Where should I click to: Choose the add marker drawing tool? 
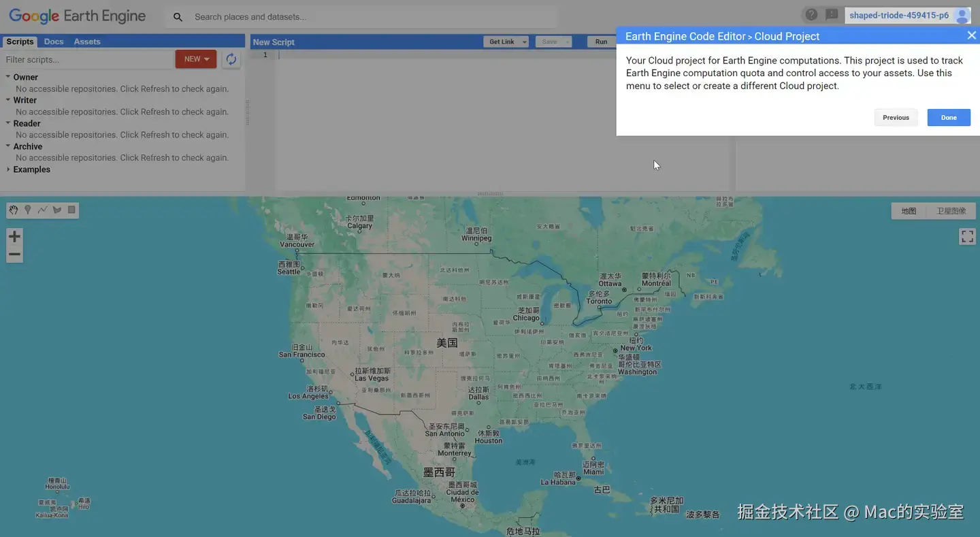(28, 210)
